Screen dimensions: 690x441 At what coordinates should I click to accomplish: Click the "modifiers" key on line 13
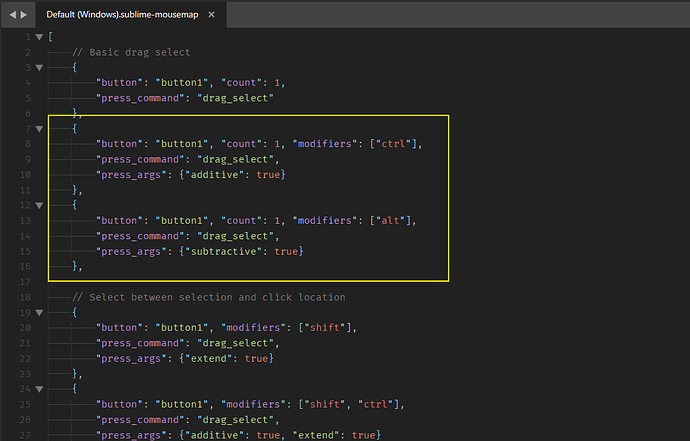324,220
